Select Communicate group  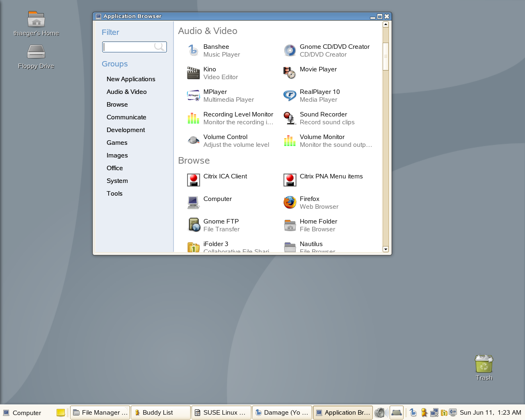[x=126, y=117]
